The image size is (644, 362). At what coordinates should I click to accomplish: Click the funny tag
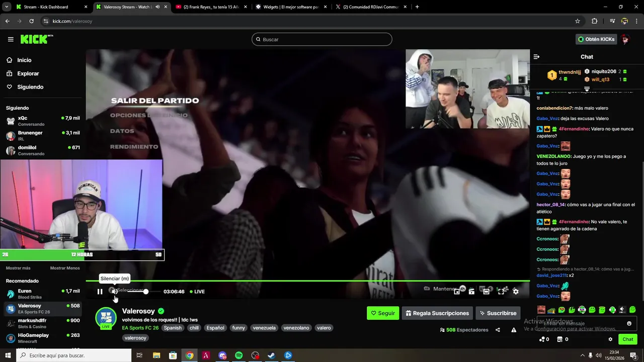[x=238, y=328]
